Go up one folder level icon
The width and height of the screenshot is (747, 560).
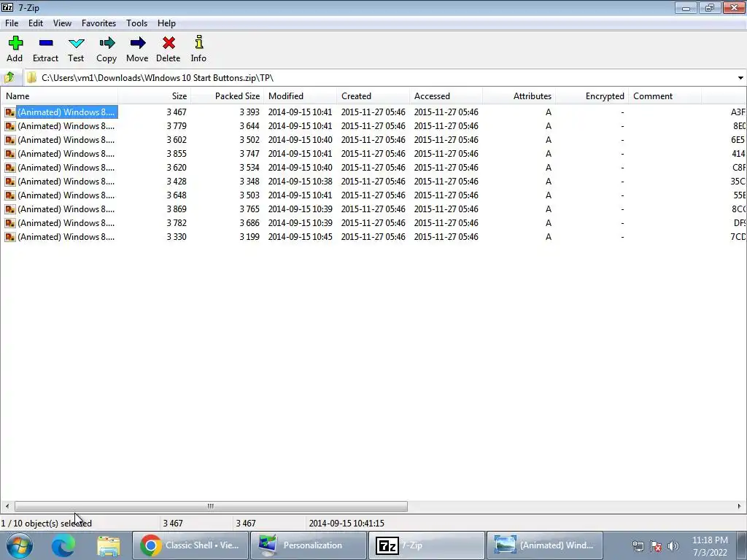[9, 77]
